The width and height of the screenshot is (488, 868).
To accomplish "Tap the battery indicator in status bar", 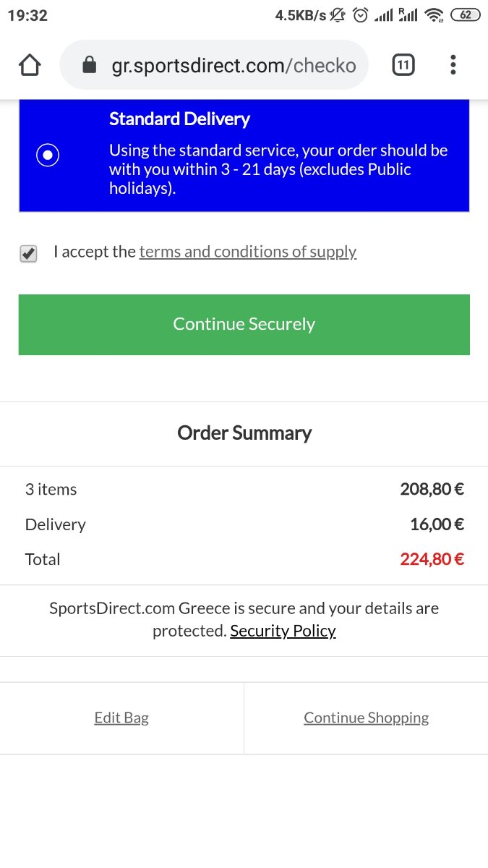I will tap(465, 15).
